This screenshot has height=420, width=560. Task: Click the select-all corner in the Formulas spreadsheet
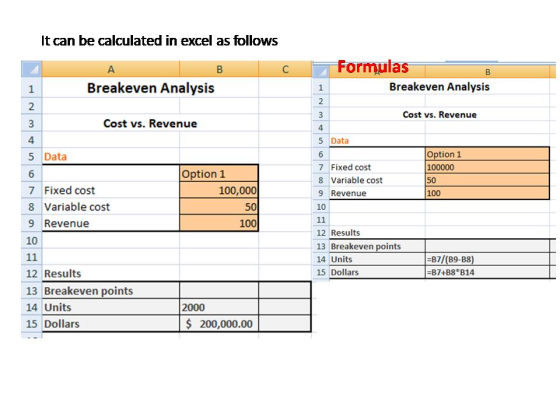321,72
